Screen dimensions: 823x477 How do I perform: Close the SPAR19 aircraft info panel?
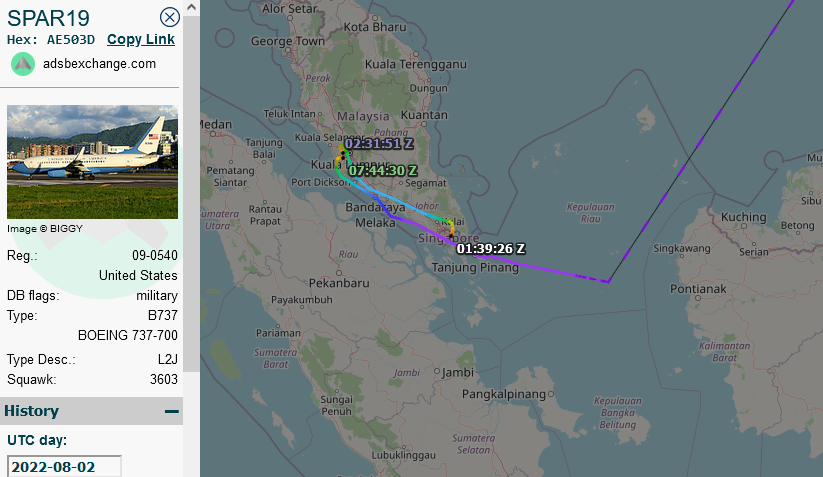coord(170,17)
